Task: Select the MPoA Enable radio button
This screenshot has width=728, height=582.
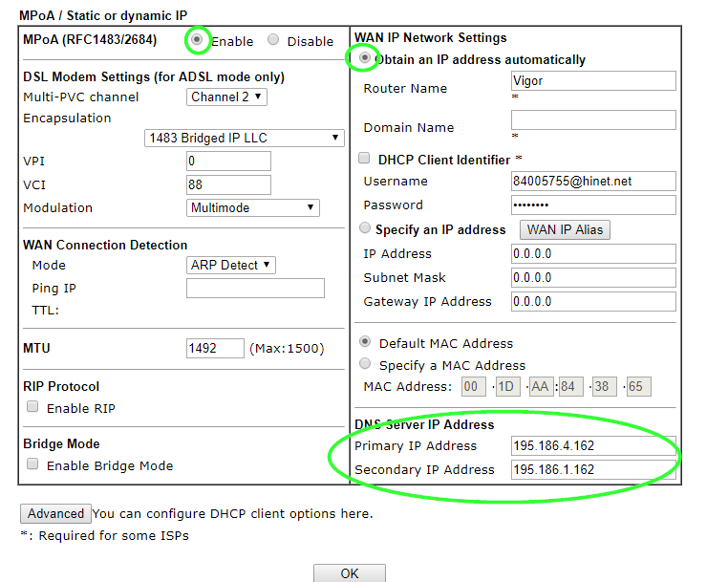Action: coord(198,40)
